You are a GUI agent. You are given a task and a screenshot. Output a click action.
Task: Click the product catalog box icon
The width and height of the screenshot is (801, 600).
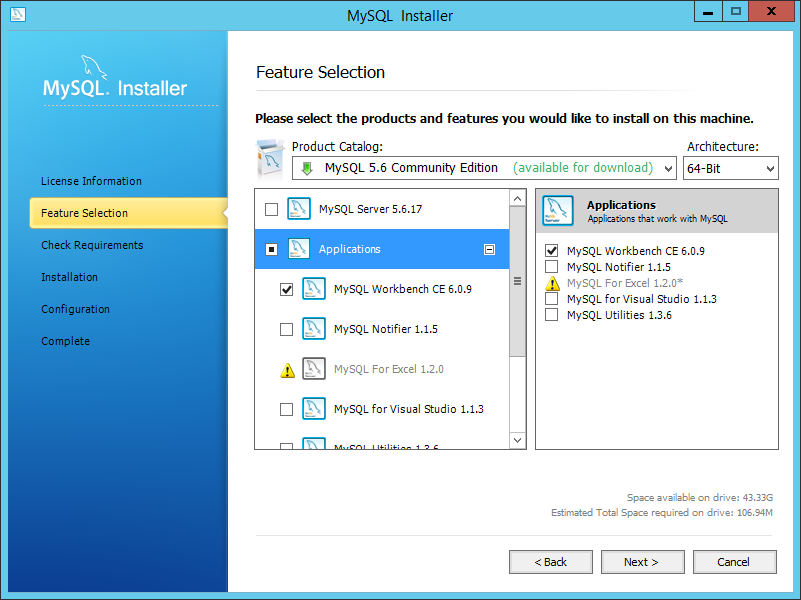click(270, 160)
